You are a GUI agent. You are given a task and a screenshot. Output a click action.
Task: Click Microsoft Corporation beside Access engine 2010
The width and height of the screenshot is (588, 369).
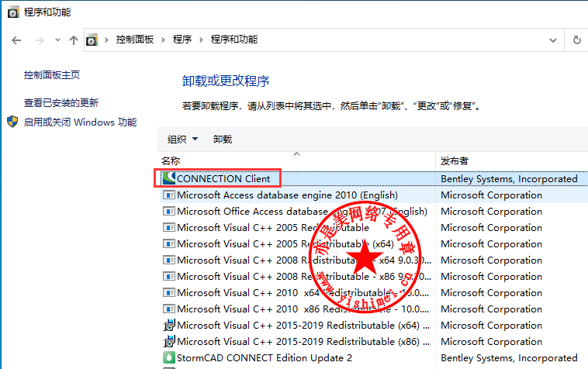[491, 195]
